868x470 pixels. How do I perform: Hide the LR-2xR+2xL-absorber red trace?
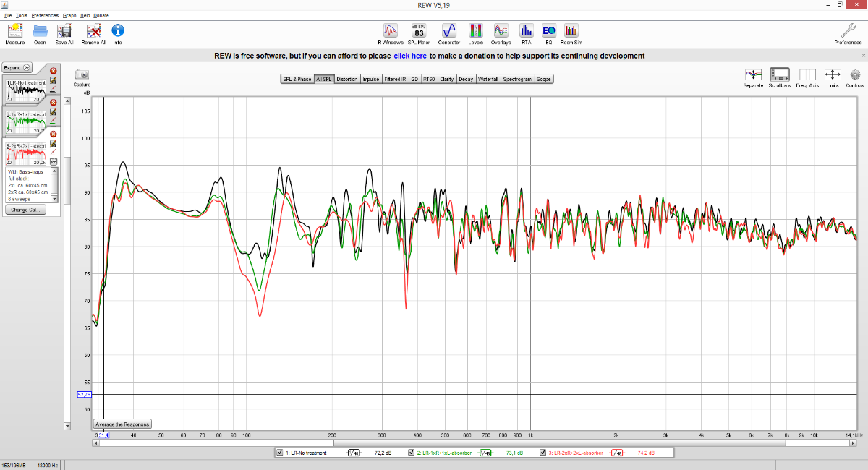[543, 453]
